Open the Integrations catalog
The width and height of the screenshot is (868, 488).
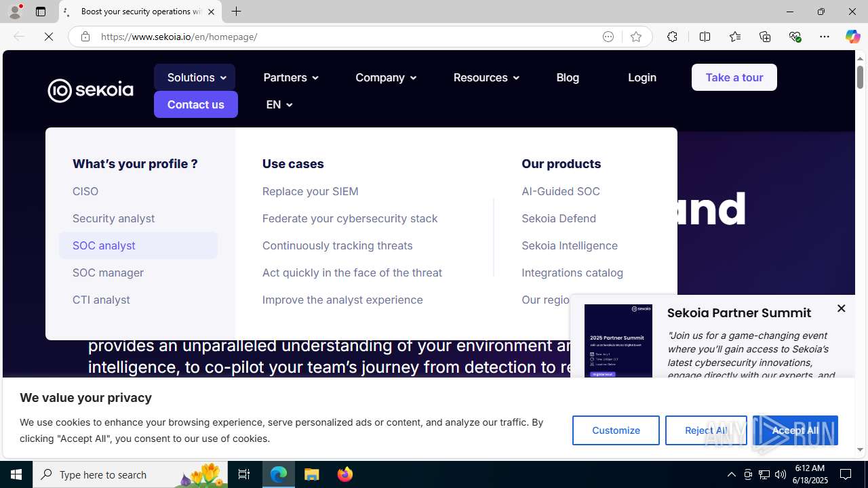click(x=572, y=272)
